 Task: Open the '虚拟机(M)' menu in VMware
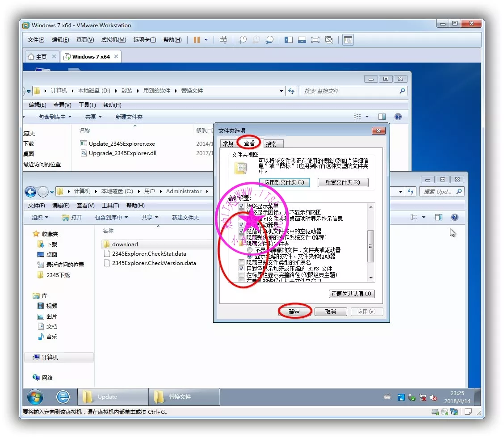113,40
